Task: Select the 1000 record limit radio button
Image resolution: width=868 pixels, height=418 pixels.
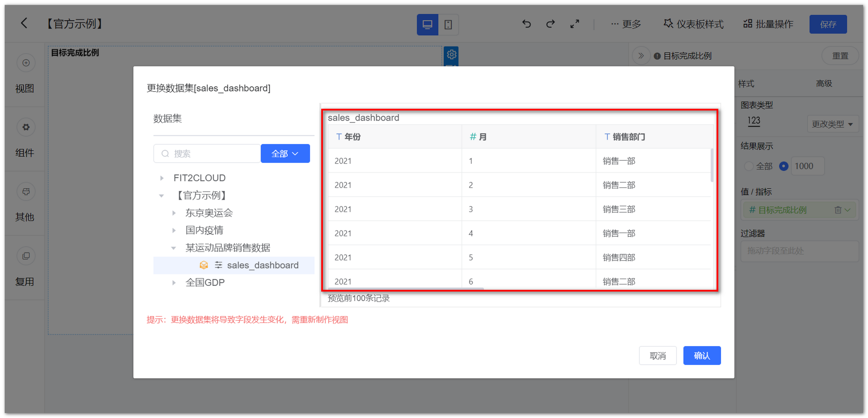Action: [x=784, y=166]
